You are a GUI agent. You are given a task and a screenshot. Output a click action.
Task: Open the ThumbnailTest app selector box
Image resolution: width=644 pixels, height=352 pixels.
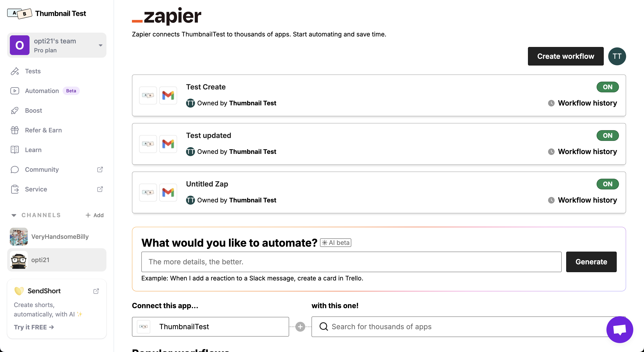tap(210, 327)
